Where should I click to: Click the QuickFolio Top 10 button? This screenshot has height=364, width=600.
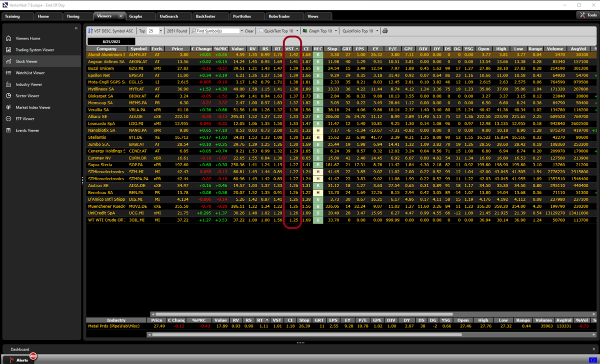(x=357, y=31)
